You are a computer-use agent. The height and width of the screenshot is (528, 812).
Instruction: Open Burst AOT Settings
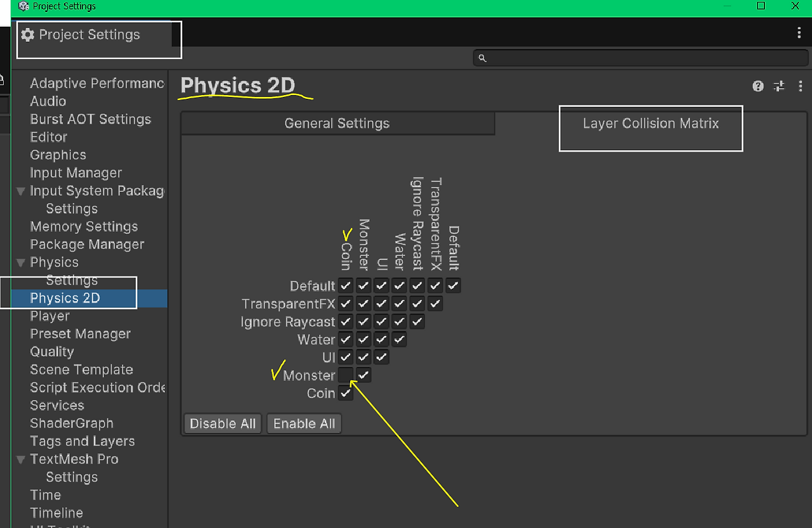tap(91, 119)
